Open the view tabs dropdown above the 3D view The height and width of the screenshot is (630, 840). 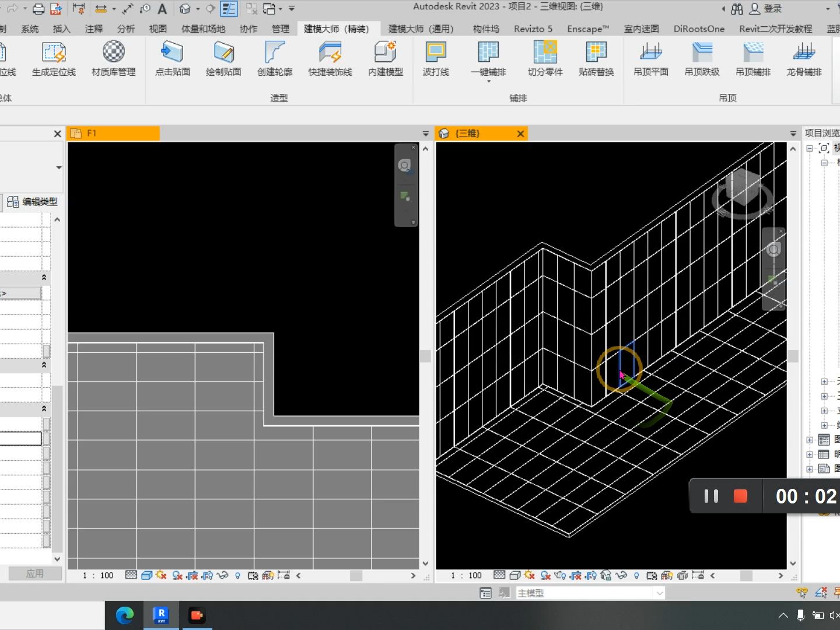click(x=793, y=134)
